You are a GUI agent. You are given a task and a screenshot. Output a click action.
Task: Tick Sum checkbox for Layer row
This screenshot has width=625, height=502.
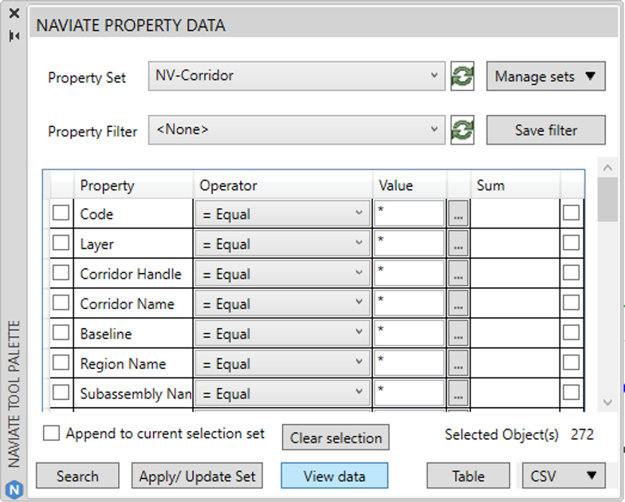571,242
